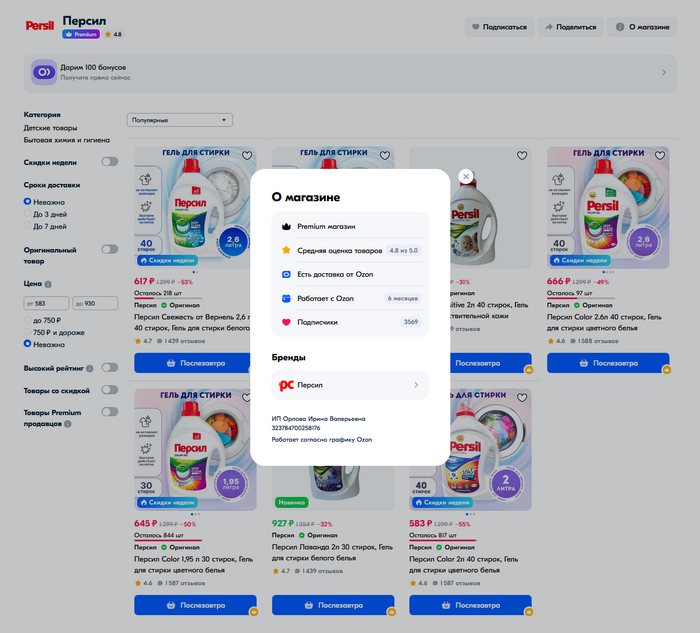The width and height of the screenshot is (700, 633).
Task: Click info icon next to Высокий рейтинг
Action: pos(90,369)
